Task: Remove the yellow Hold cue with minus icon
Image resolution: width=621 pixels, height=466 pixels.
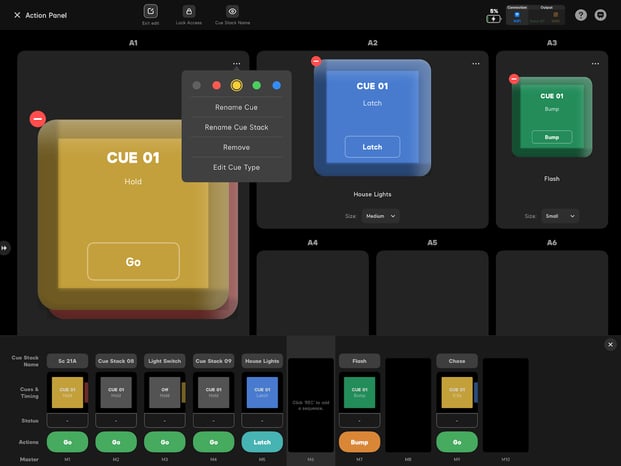Action: point(38,119)
